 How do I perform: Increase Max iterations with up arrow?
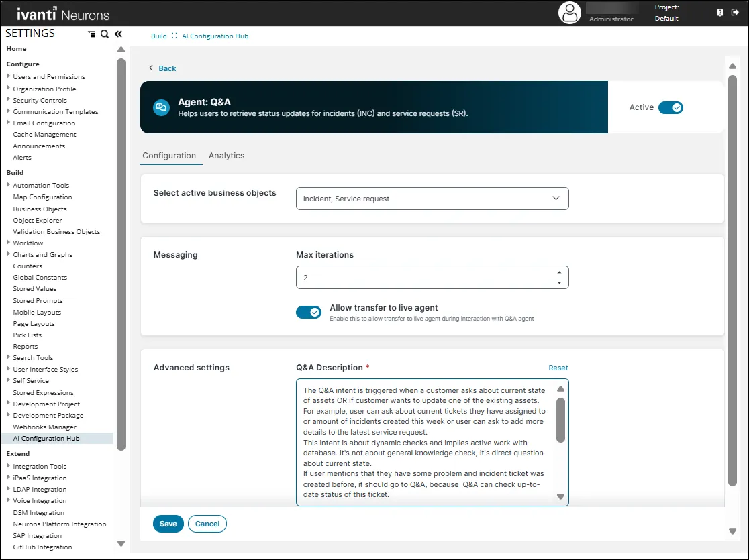(x=559, y=272)
